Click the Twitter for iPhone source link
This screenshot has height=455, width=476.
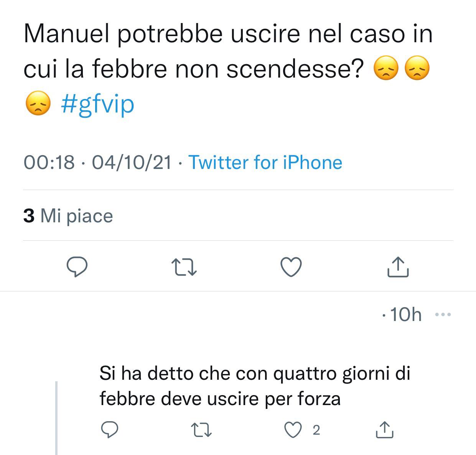(x=265, y=162)
